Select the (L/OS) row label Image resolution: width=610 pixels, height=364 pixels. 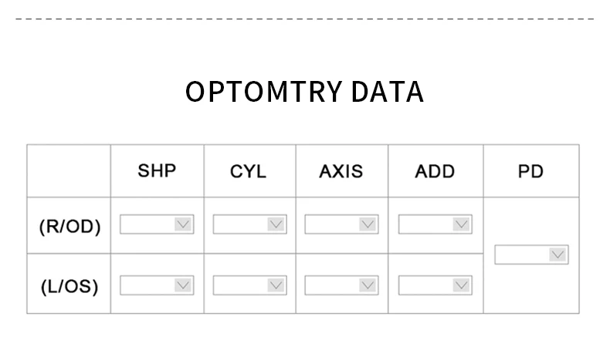pyautogui.click(x=69, y=287)
